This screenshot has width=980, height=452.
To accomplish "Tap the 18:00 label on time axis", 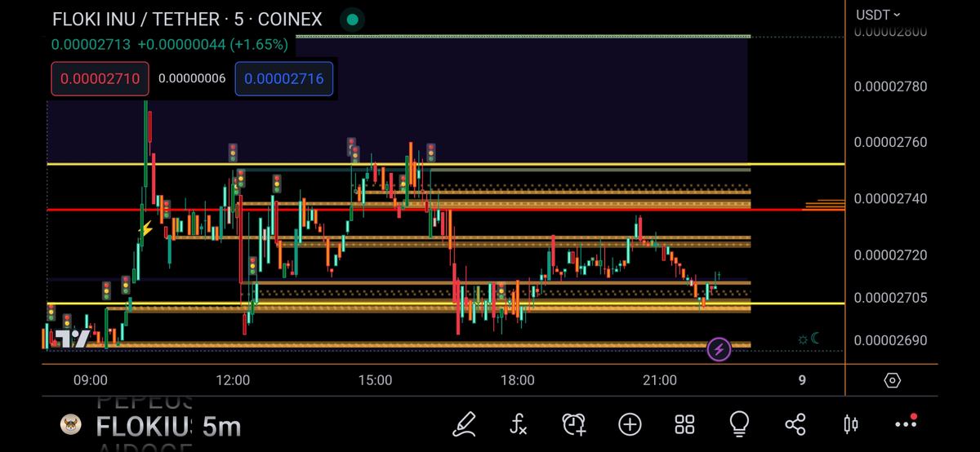I will [517, 380].
